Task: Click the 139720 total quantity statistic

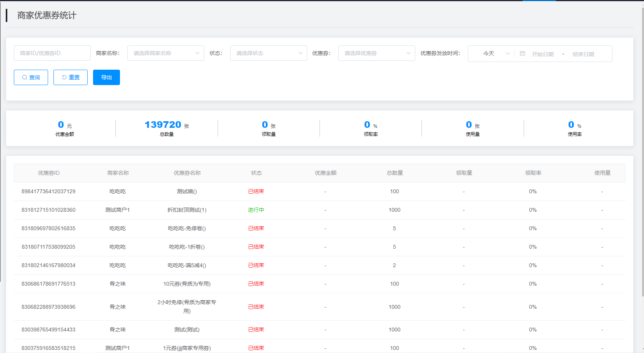Action: click(x=163, y=125)
